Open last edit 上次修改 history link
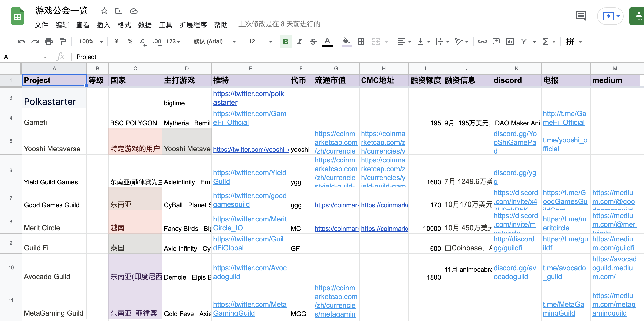Image resolution: width=644 pixels, height=321 pixels. [279, 24]
